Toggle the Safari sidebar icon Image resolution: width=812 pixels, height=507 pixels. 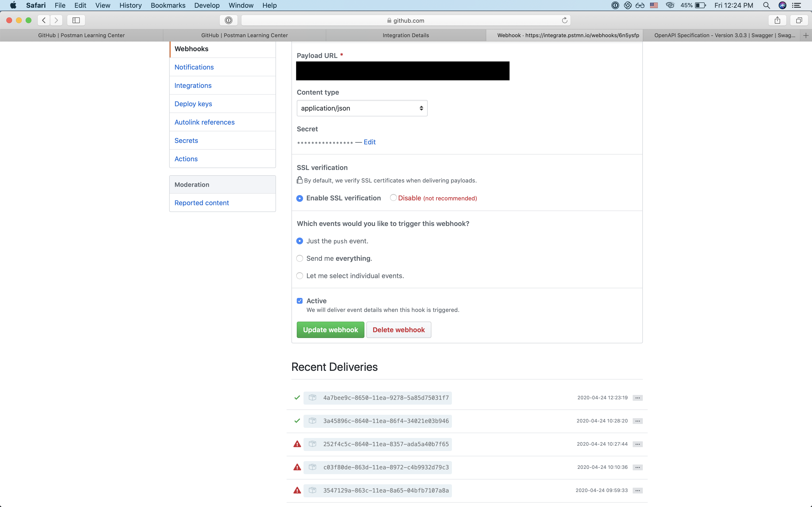pyautogui.click(x=76, y=20)
